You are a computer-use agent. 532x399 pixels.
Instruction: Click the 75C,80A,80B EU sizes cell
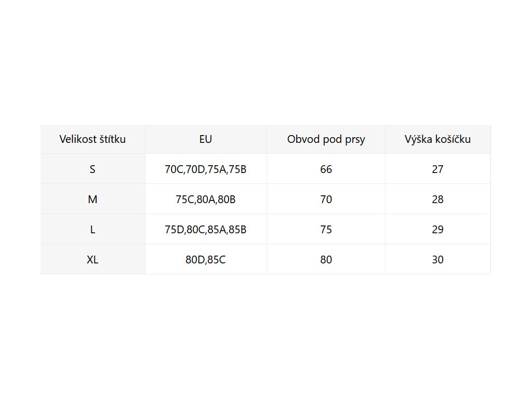click(x=206, y=199)
